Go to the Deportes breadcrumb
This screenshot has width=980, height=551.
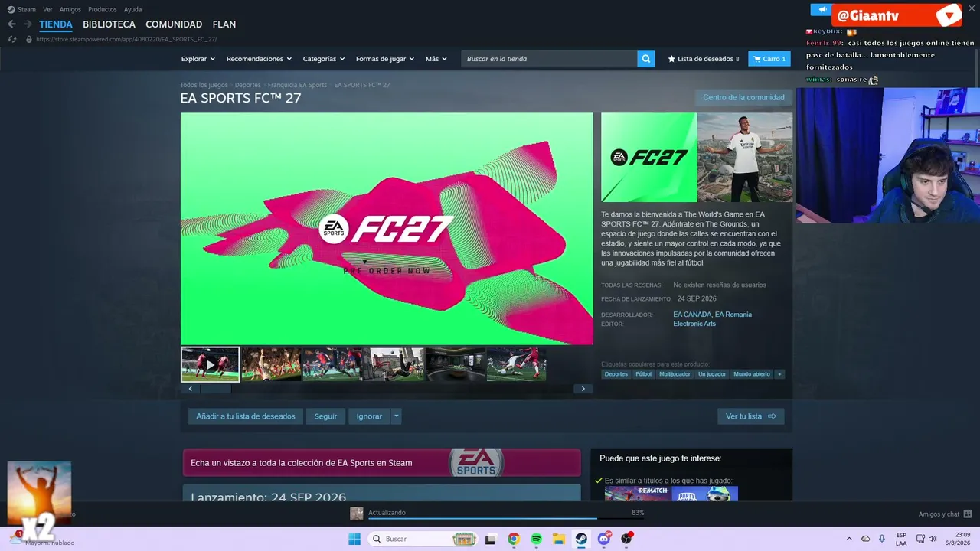click(x=247, y=85)
